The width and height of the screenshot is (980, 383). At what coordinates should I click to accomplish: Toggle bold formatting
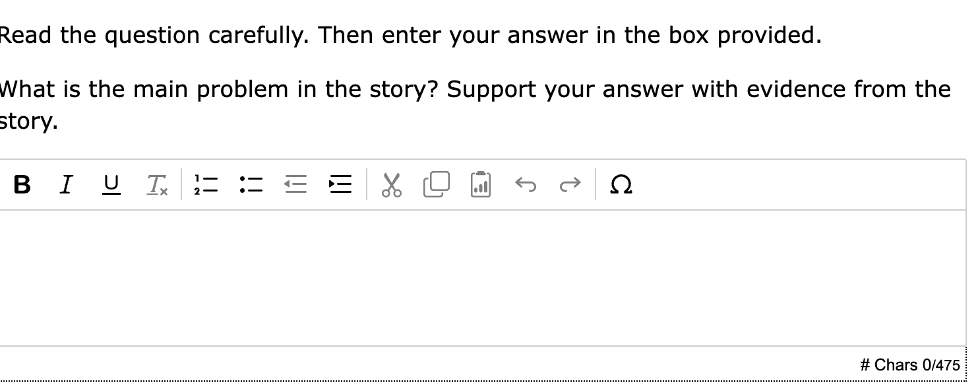point(22,186)
